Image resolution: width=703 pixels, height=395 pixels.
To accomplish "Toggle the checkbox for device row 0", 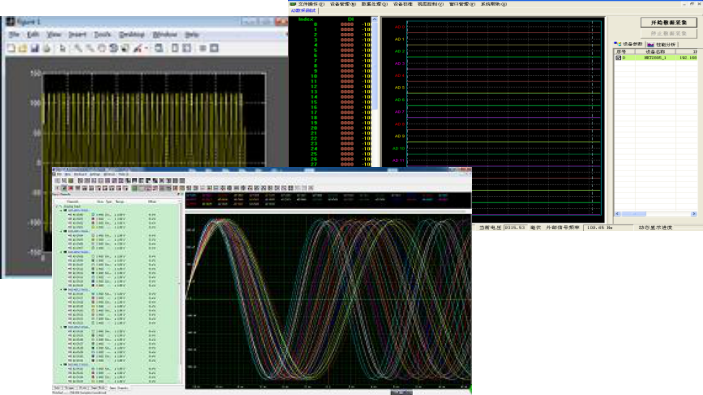I will pos(618,58).
